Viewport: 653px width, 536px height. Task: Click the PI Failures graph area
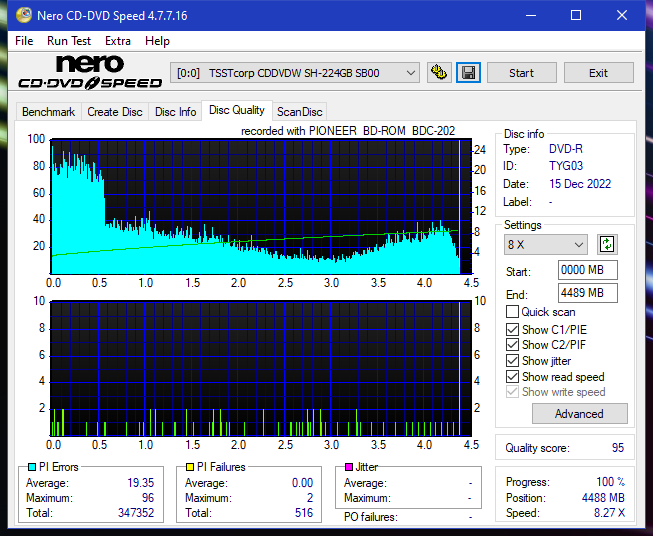point(261,368)
